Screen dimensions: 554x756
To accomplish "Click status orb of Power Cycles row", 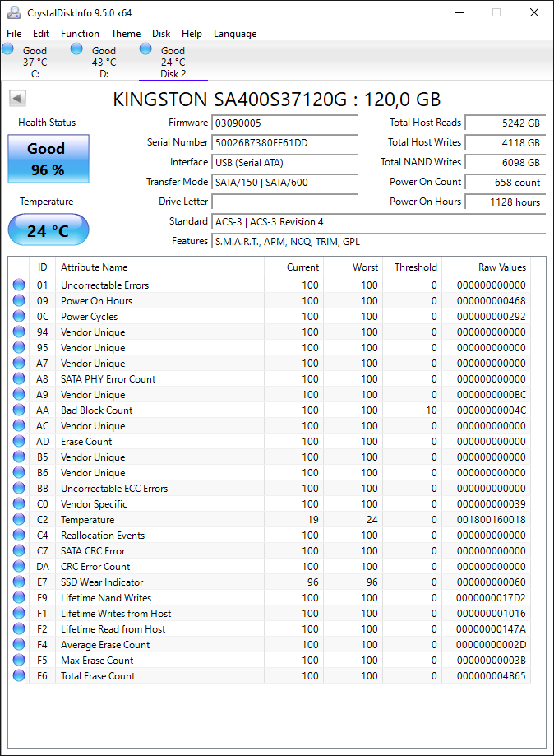I will point(19,316).
